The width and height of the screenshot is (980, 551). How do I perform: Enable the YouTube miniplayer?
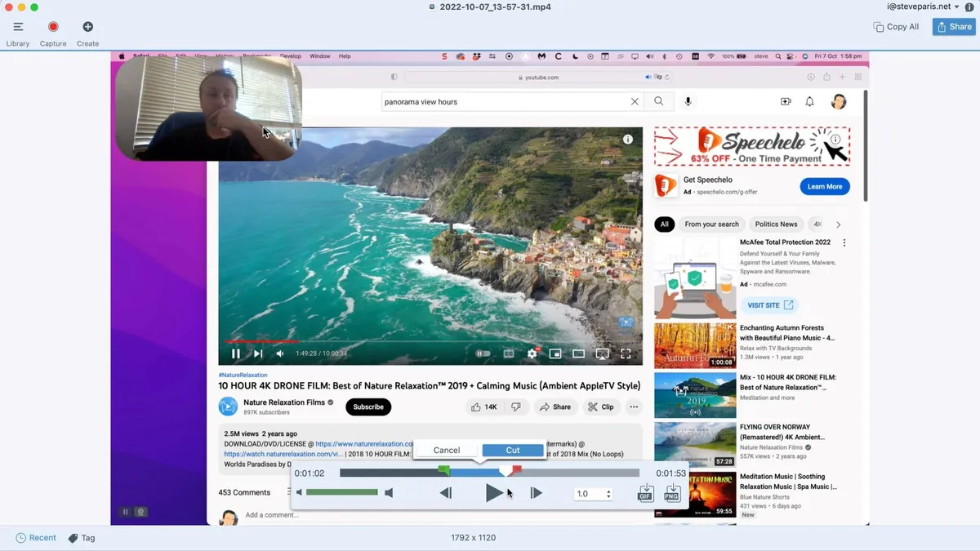coord(555,353)
